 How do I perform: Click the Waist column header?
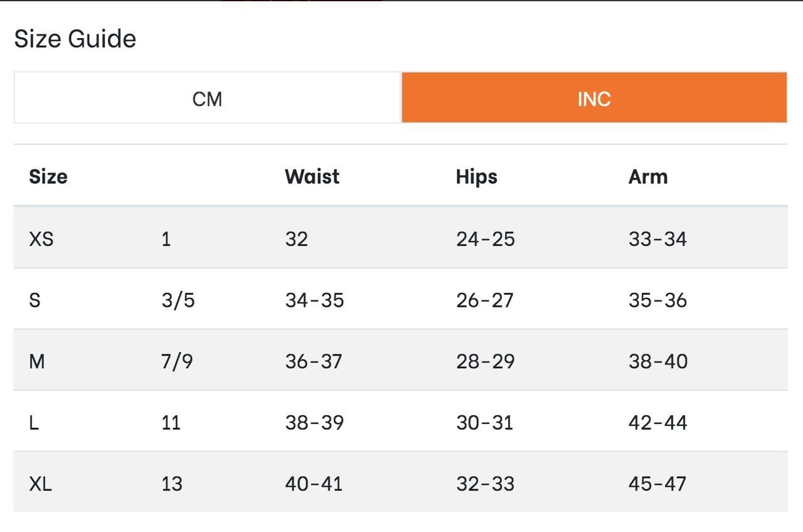click(x=312, y=176)
